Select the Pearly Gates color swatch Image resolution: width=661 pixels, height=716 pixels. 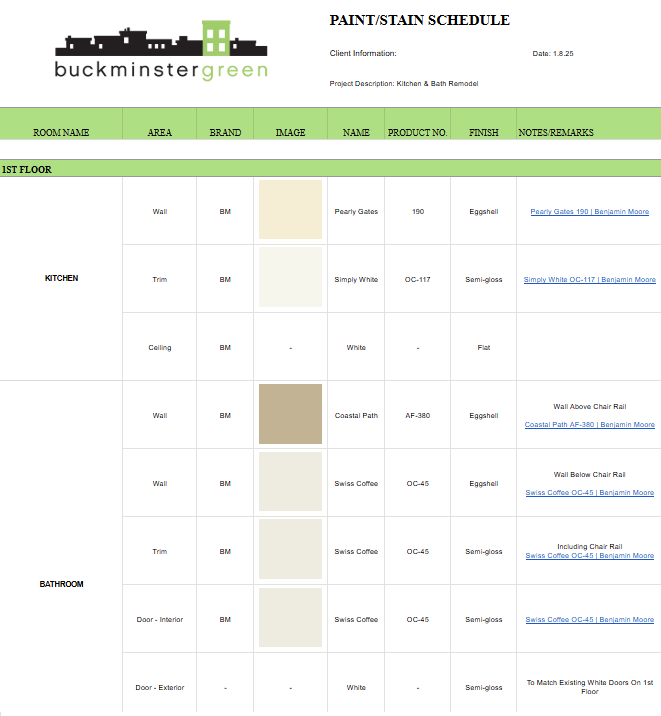[290, 210]
